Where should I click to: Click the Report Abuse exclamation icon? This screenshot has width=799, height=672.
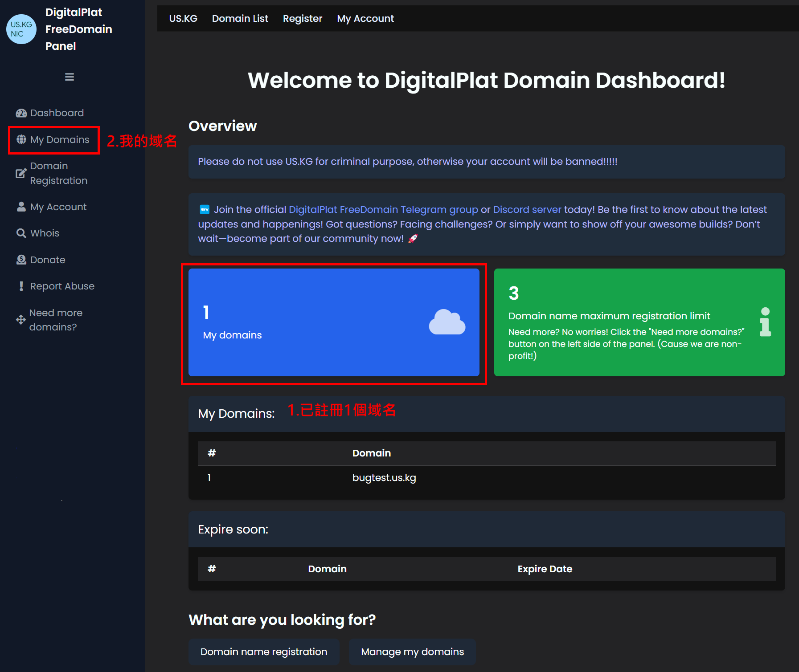(21, 286)
